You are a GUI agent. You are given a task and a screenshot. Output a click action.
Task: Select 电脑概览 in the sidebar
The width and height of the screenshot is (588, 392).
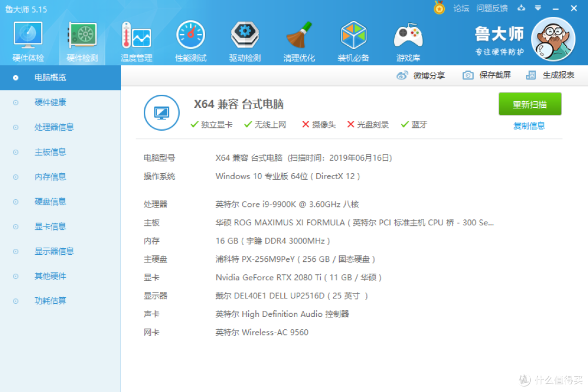(60, 78)
